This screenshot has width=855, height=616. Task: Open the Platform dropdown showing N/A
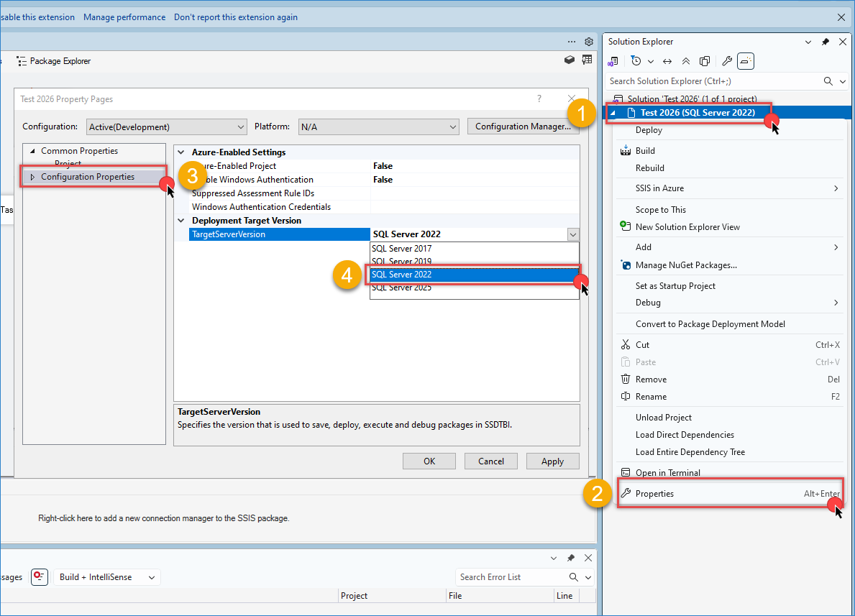pyautogui.click(x=378, y=126)
